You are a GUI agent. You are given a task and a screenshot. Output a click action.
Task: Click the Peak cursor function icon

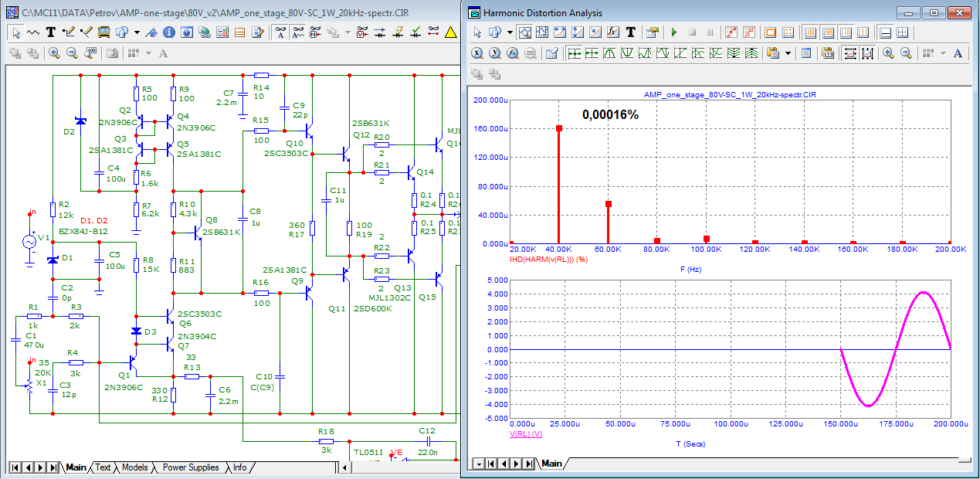(609, 53)
